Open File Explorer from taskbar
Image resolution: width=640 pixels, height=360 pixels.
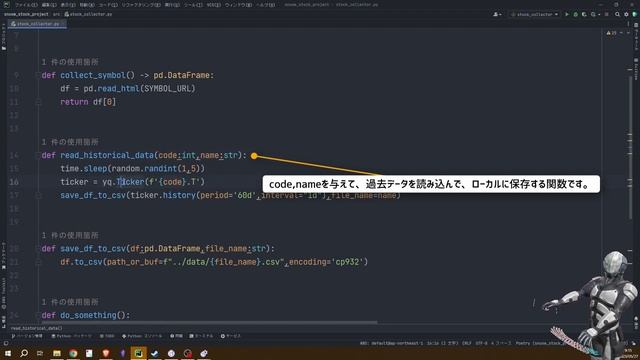pyautogui.click(x=57, y=353)
